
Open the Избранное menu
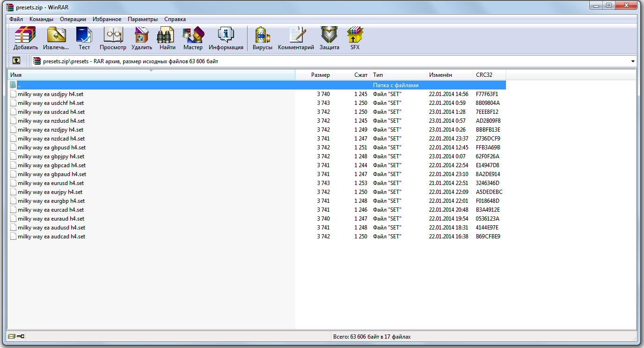tap(107, 19)
